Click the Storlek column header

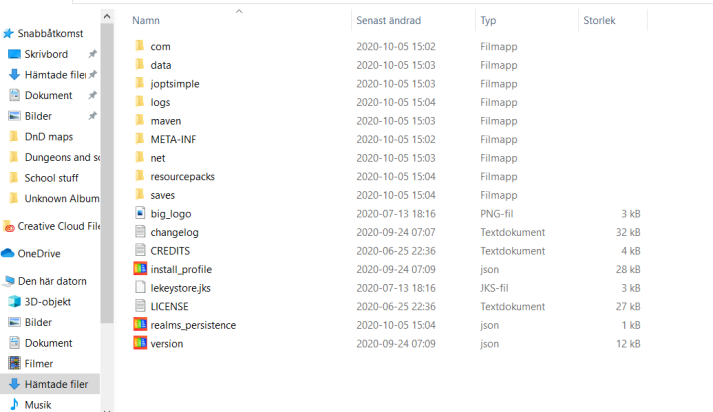pos(600,20)
